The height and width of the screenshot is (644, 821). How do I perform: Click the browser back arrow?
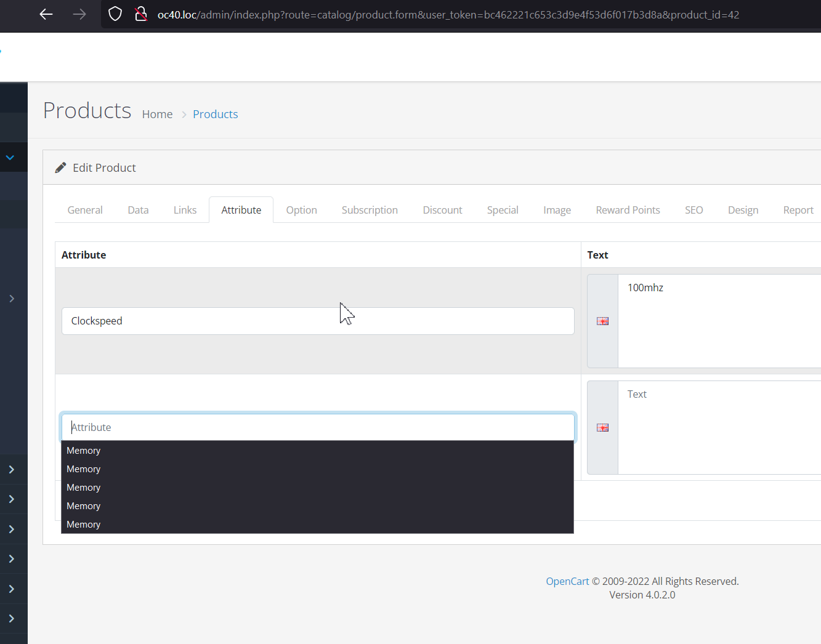pos(46,14)
